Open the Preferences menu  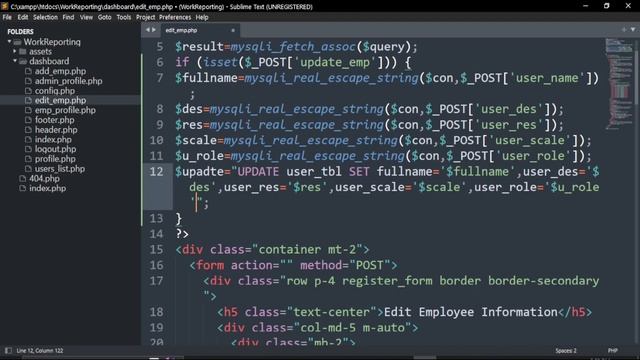[175, 17]
